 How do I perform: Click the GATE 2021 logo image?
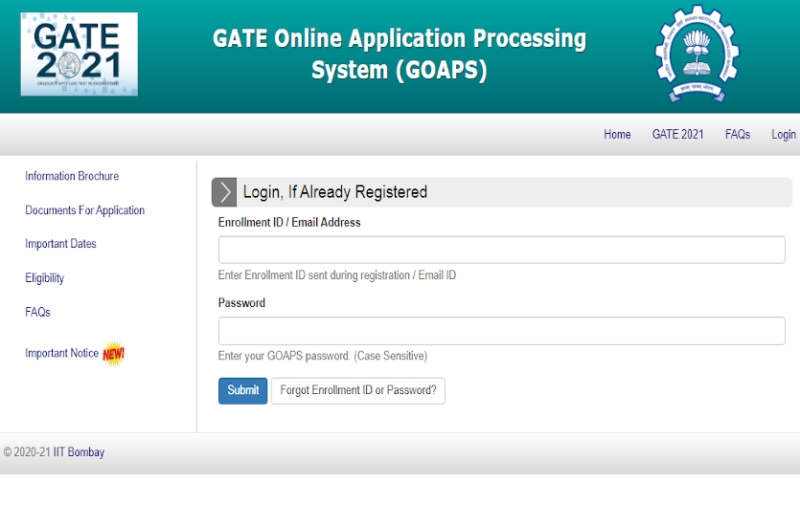(79, 54)
